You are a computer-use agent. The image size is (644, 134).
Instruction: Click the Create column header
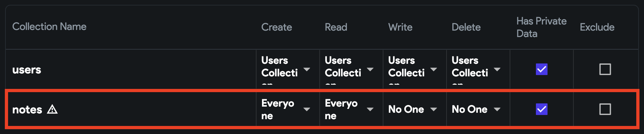click(x=277, y=27)
